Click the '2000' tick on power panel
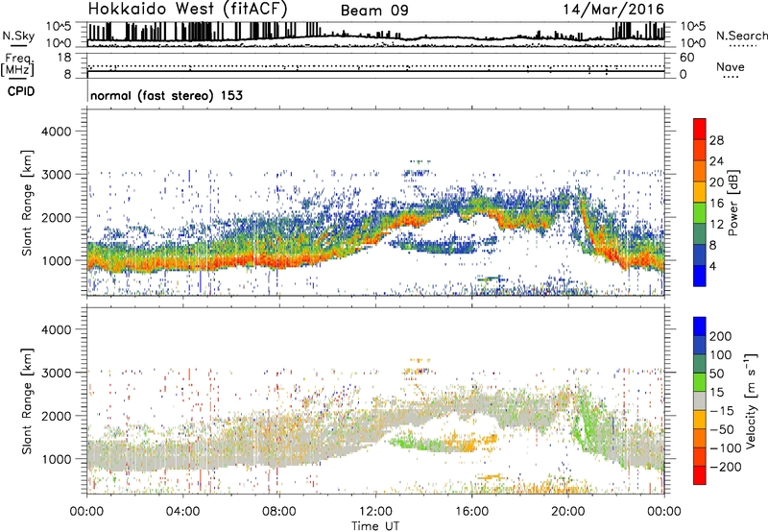The height and width of the screenshot is (532, 768). pos(56,217)
